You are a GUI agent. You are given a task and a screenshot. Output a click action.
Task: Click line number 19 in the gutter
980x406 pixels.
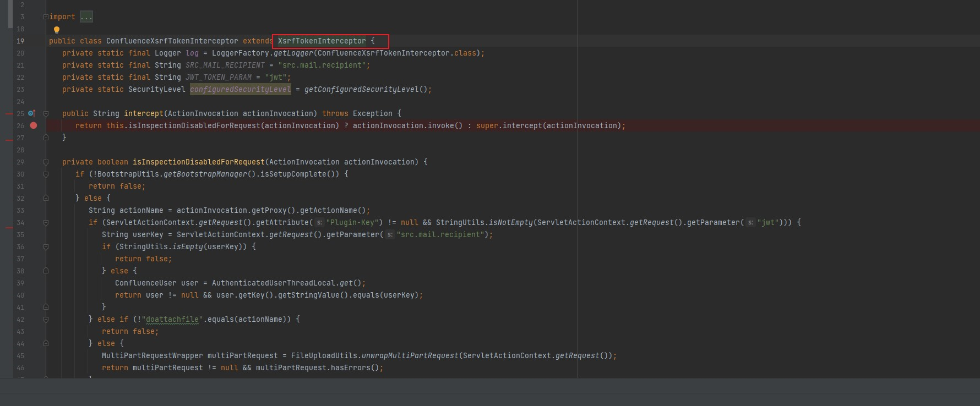coord(20,41)
